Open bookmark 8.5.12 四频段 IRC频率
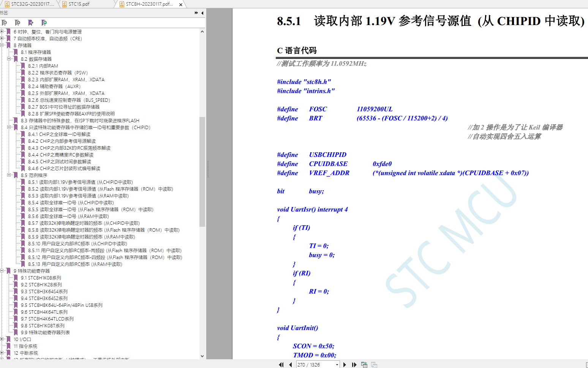 (x=105, y=257)
